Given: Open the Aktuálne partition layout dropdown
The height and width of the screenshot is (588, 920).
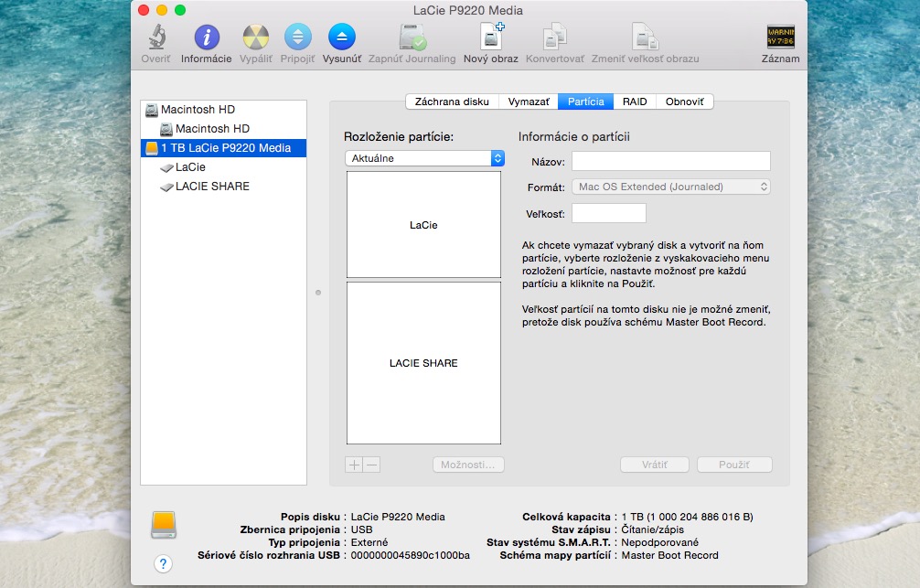Looking at the screenshot, I should click(425, 158).
